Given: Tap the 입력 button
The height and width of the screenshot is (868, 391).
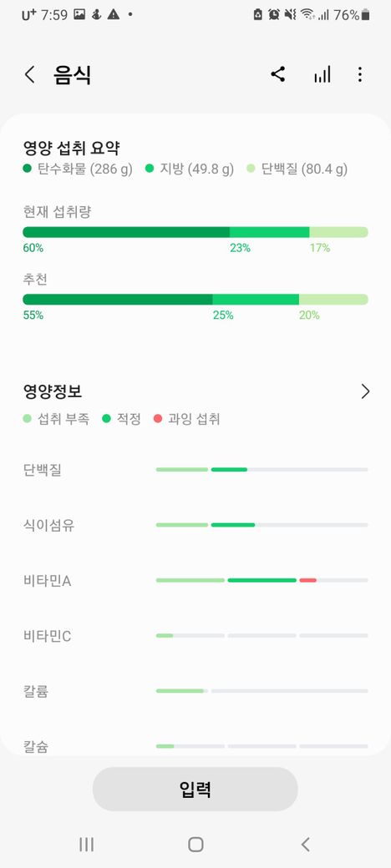Looking at the screenshot, I should 195,789.
